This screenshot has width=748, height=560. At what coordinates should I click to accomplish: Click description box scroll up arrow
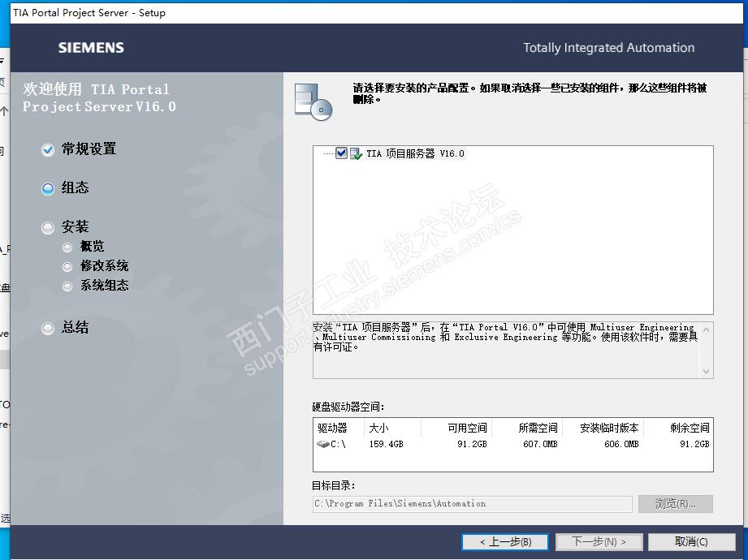(x=707, y=330)
